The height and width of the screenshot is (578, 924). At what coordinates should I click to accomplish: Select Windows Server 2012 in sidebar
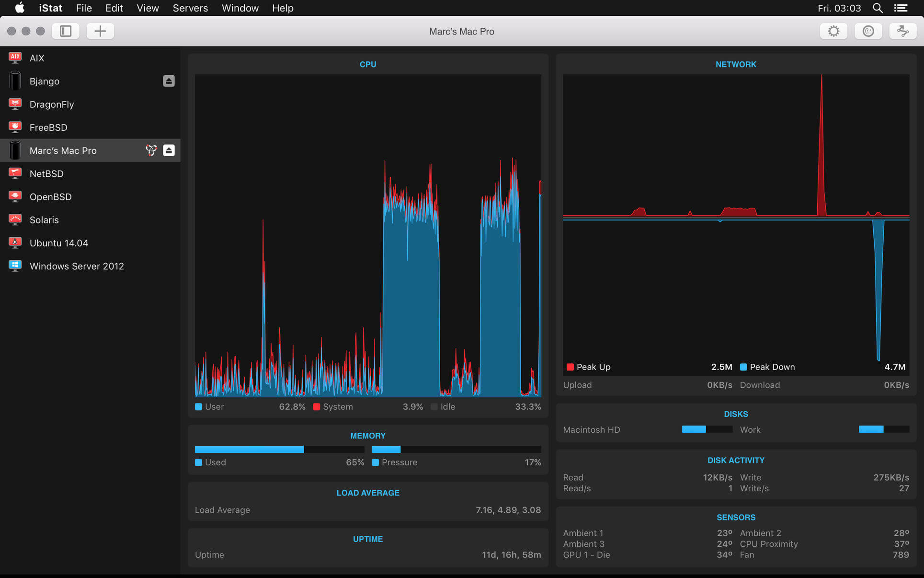[x=77, y=266]
